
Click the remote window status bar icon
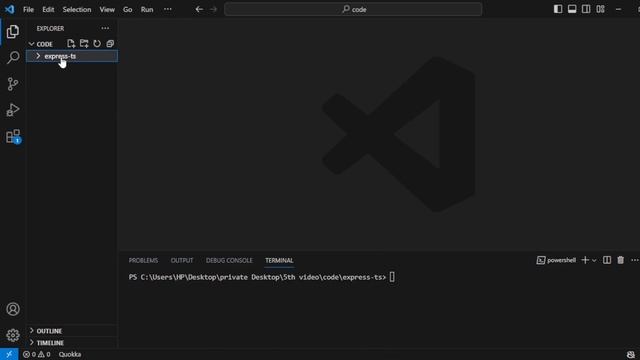9,354
